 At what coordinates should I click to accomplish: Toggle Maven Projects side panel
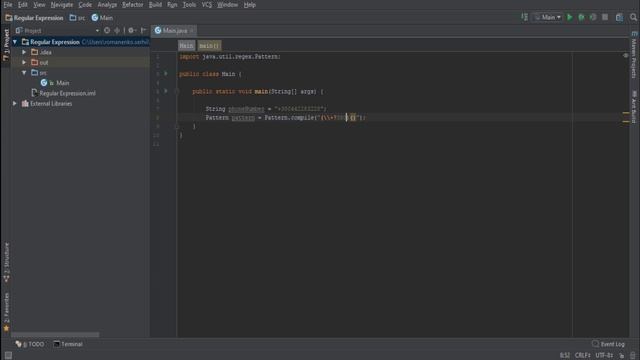coord(634,55)
